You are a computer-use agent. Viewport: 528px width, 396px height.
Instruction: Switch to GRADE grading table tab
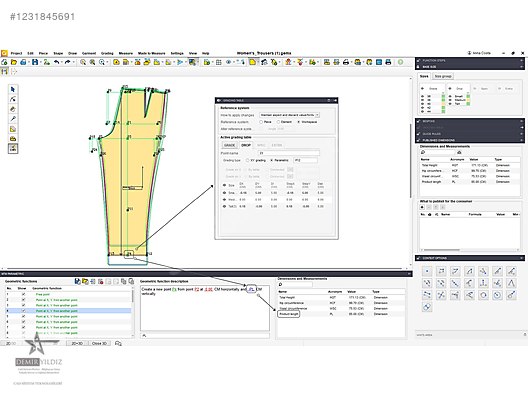(x=229, y=145)
